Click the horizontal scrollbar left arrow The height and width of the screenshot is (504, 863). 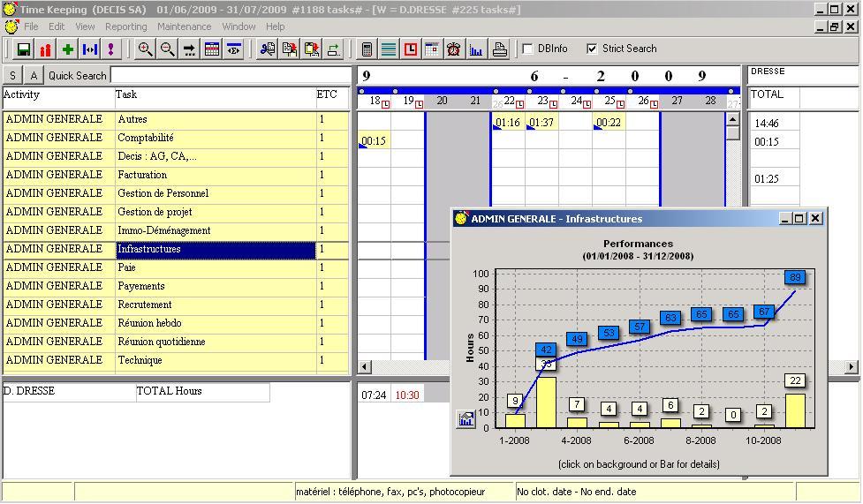(365, 366)
